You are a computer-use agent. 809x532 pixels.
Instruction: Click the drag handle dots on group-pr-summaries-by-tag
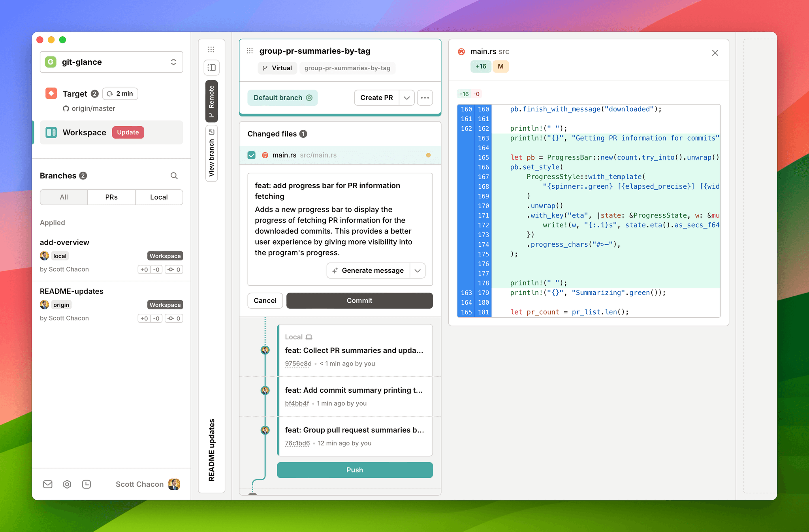tap(250, 51)
